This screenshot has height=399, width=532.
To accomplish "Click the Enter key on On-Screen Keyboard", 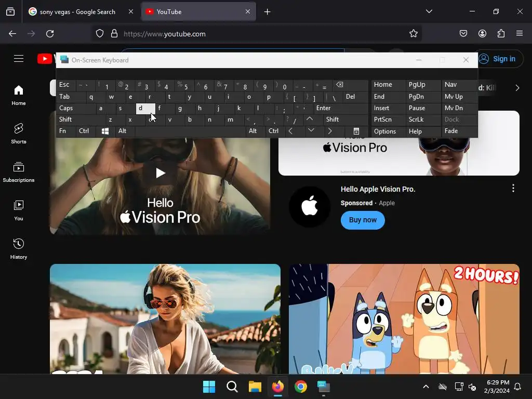I will [x=340, y=108].
